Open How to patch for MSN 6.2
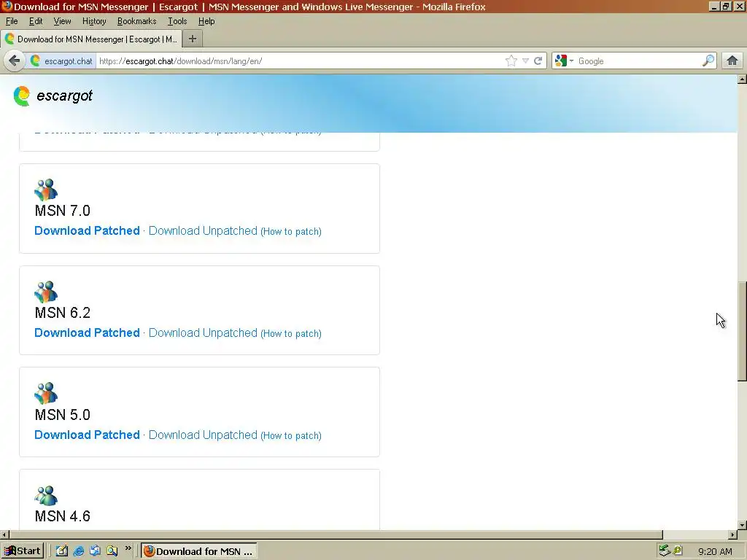This screenshot has width=747, height=560. pos(291,333)
